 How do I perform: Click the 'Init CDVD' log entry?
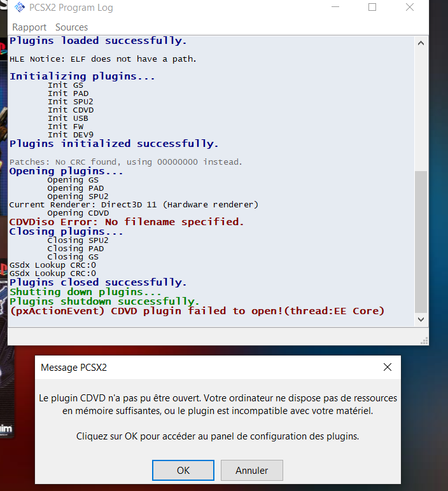71,110
